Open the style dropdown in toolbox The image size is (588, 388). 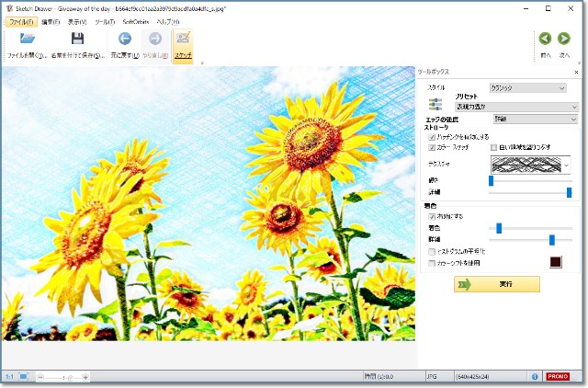(x=528, y=88)
